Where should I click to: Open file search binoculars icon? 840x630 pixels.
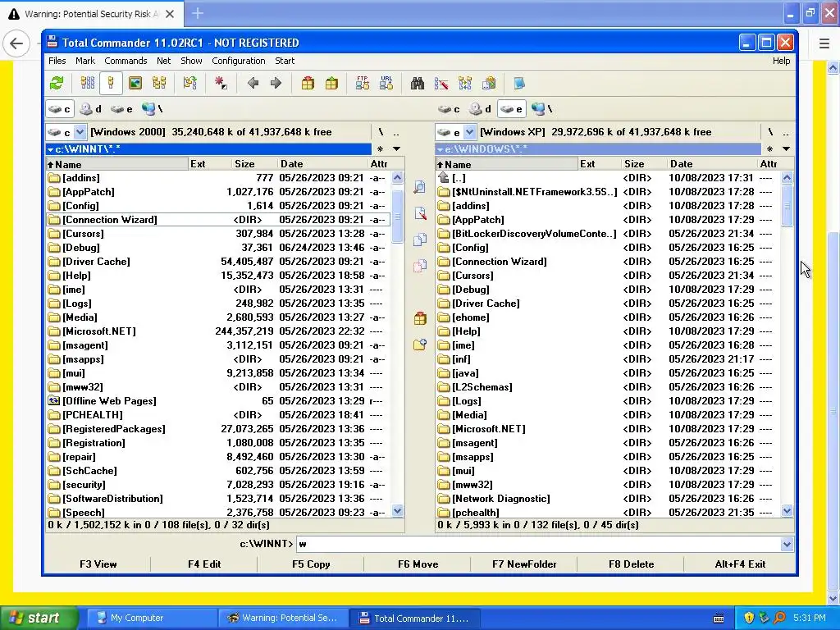pos(418,83)
